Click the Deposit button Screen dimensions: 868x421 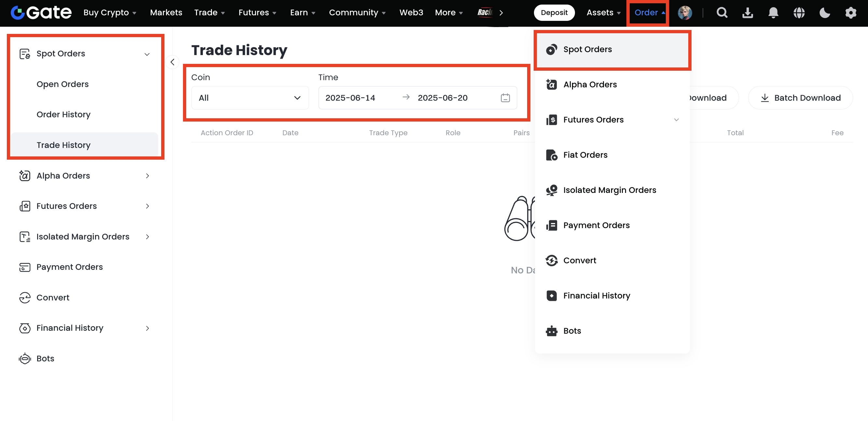coord(554,13)
